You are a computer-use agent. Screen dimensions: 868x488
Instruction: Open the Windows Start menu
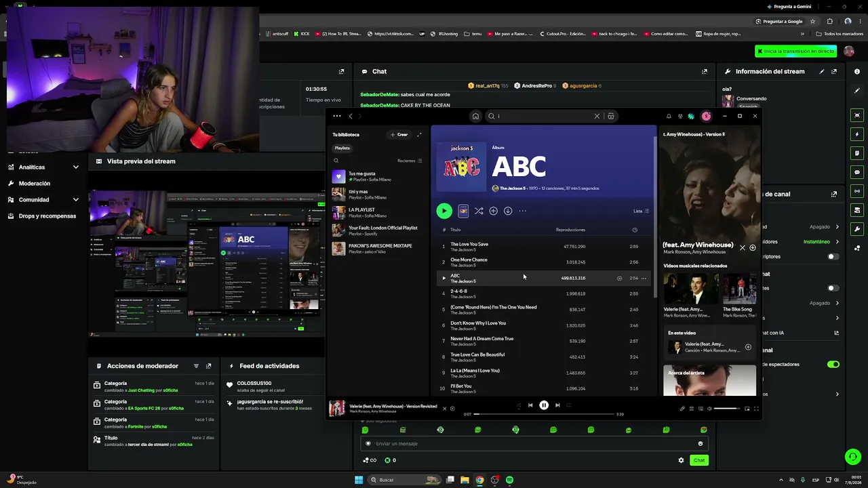click(x=359, y=480)
